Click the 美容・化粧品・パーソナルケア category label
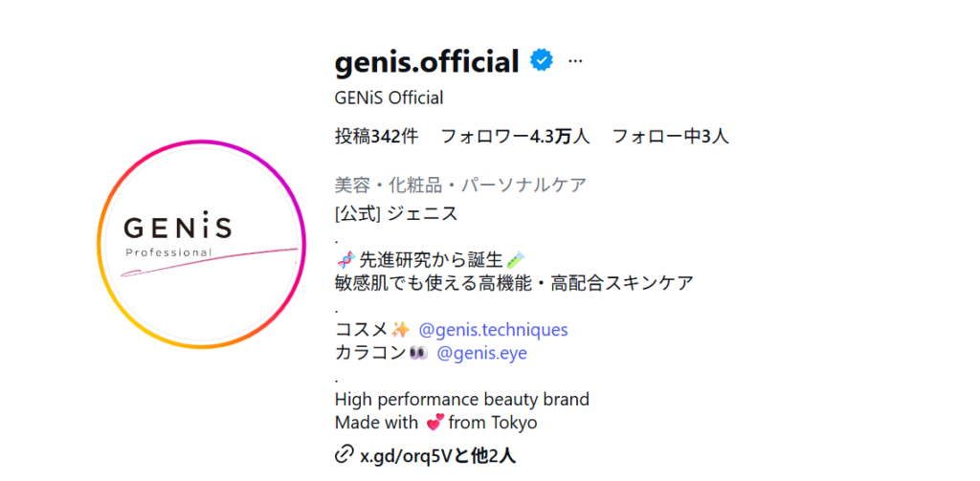The width and height of the screenshot is (980, 481). pyautogui.click(x=460, y=186)
